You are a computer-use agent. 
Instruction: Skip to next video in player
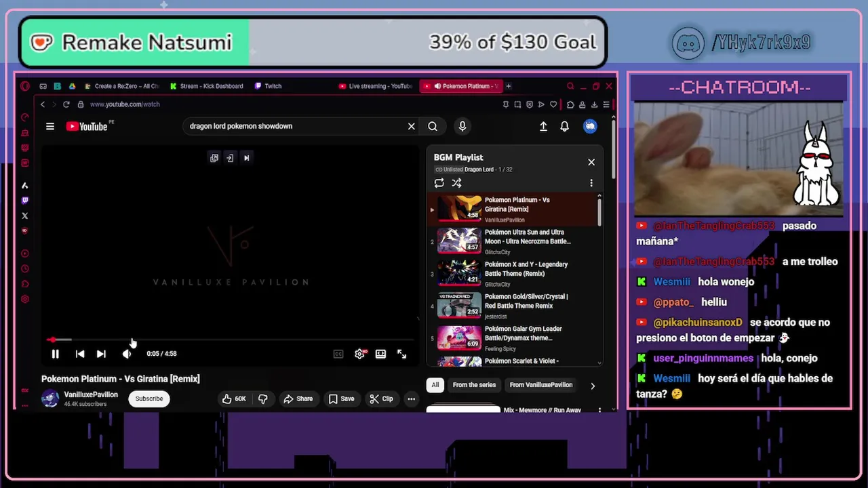click(x=101, y=354)
